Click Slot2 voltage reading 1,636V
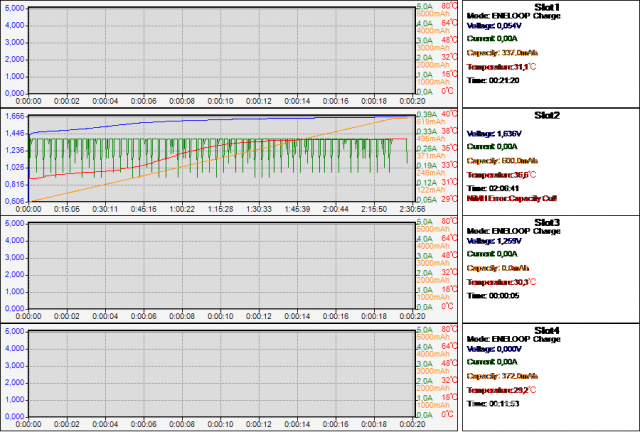Screen dimensions: 640x432 tap(494, 134)
